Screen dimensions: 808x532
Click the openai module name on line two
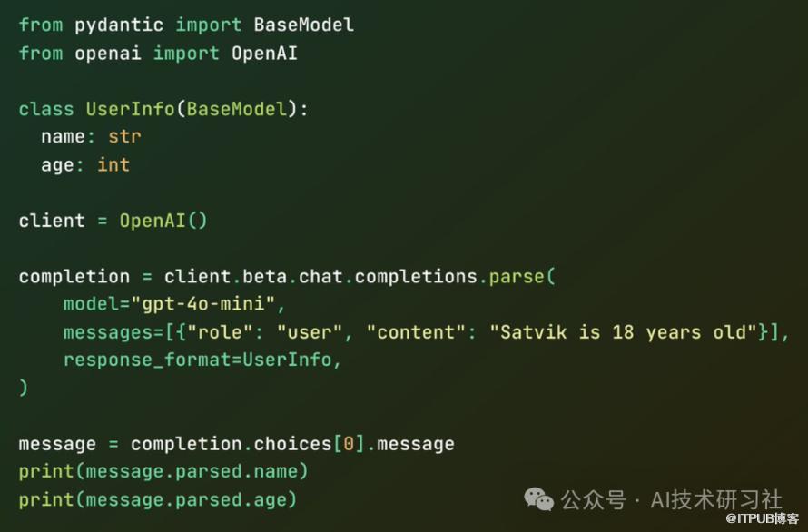[108, 53]
